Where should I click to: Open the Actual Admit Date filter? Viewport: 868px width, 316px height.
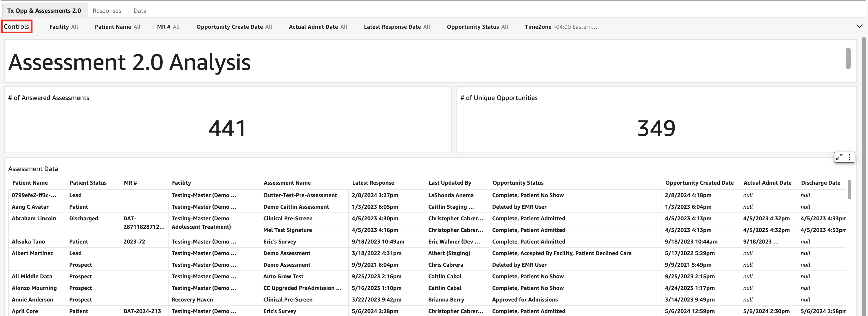(317, 27)
